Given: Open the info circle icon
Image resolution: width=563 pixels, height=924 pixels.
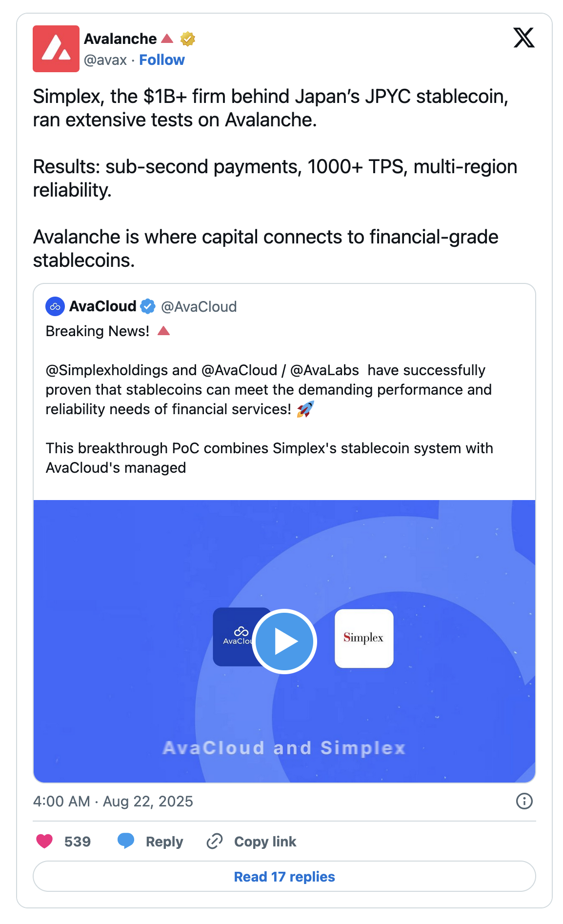Looking at the screenshot, I should coord(524,801).
